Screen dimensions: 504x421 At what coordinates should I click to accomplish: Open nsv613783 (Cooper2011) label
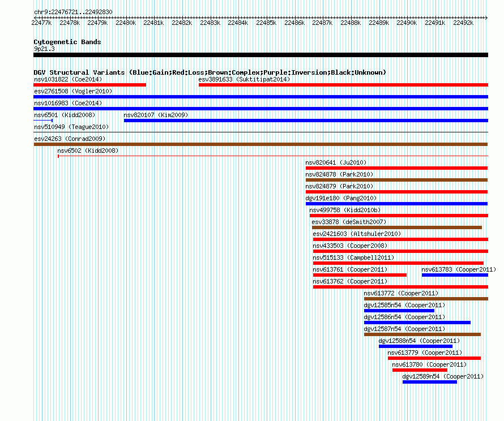click(x=459, y=269)
